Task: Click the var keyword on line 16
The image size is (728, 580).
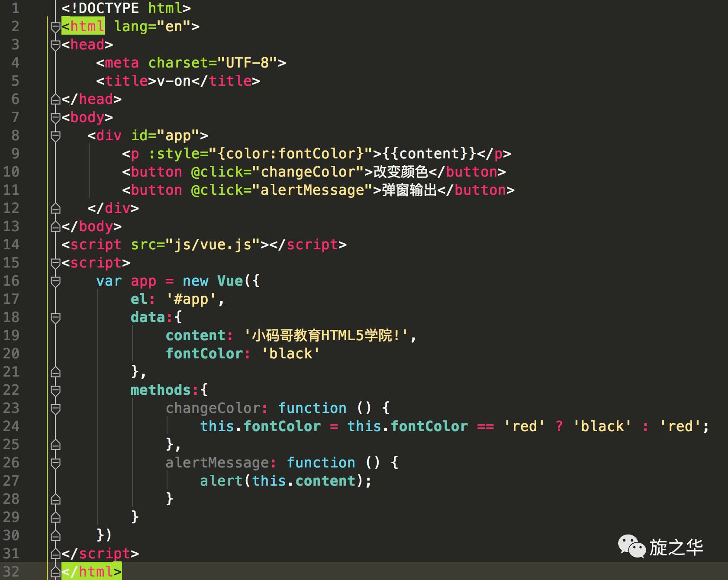Action: [109, 281]
